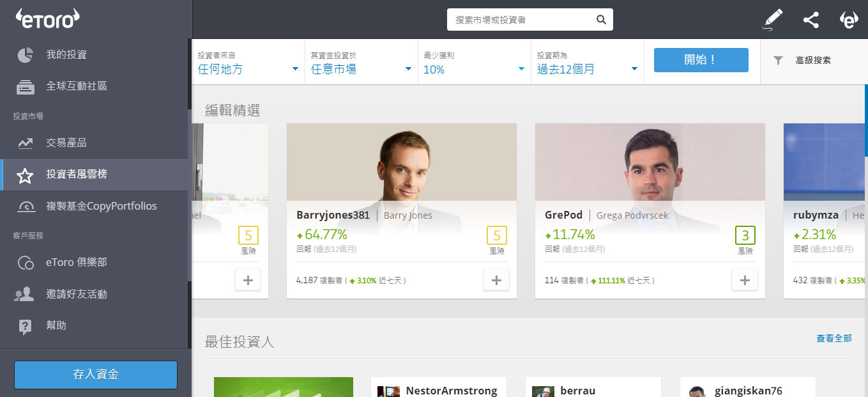Click the 全球互動社區 sidebar icon

click(25, 86)
